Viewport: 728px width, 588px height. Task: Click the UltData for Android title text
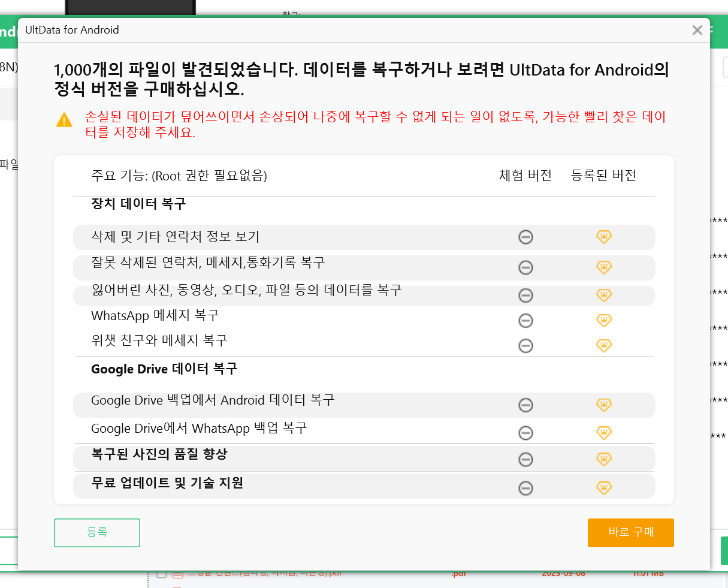(x=72, y=30)
